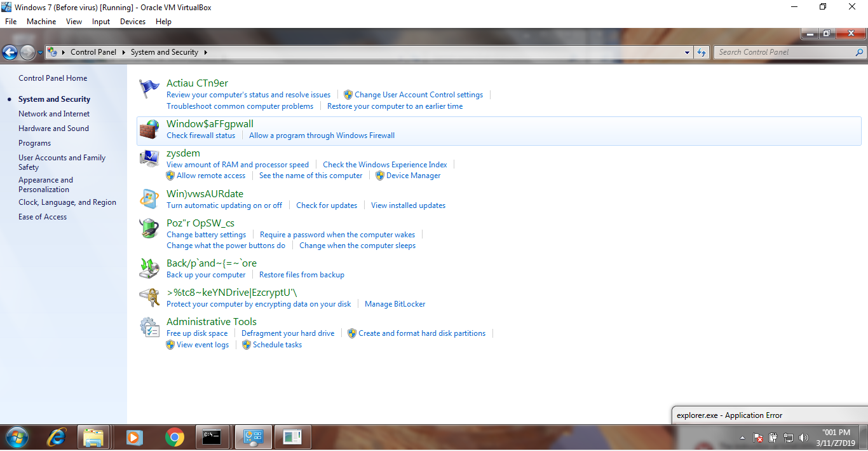Open Programs category
Viewport: 868px width, 451px height.
click(x=34, y=143)
